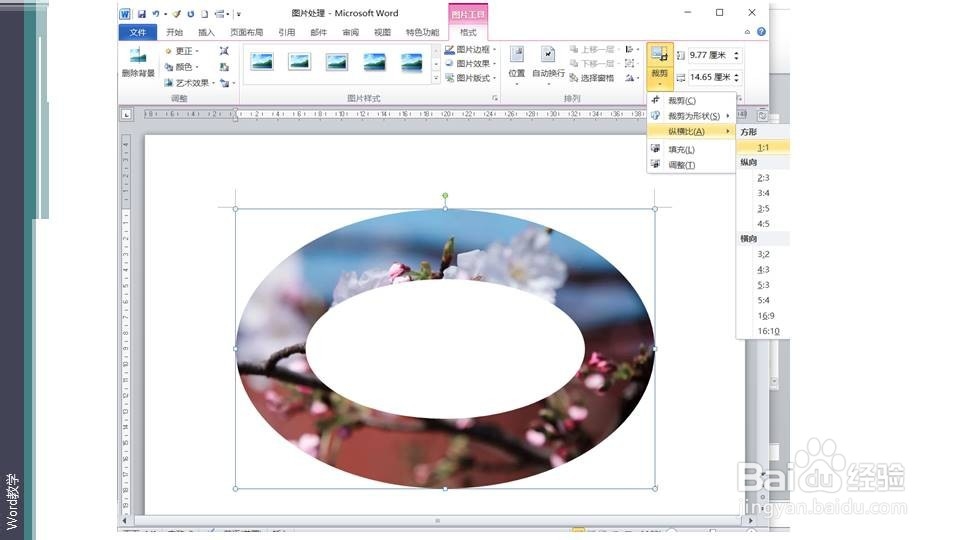Open Crop to Shape (裁剪为形状) submenu
This screenshot has height=540, width=960.
tap(691, 116)
